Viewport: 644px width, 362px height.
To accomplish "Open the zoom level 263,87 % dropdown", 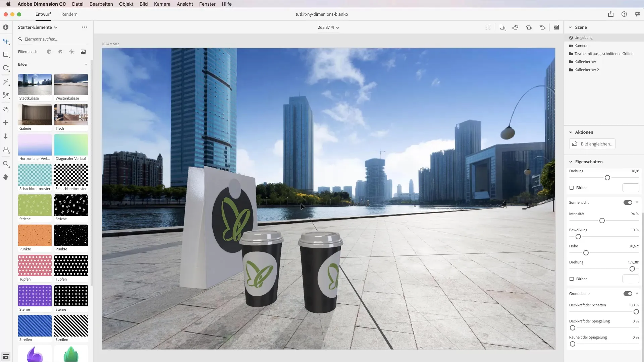I will pos(328,27).
